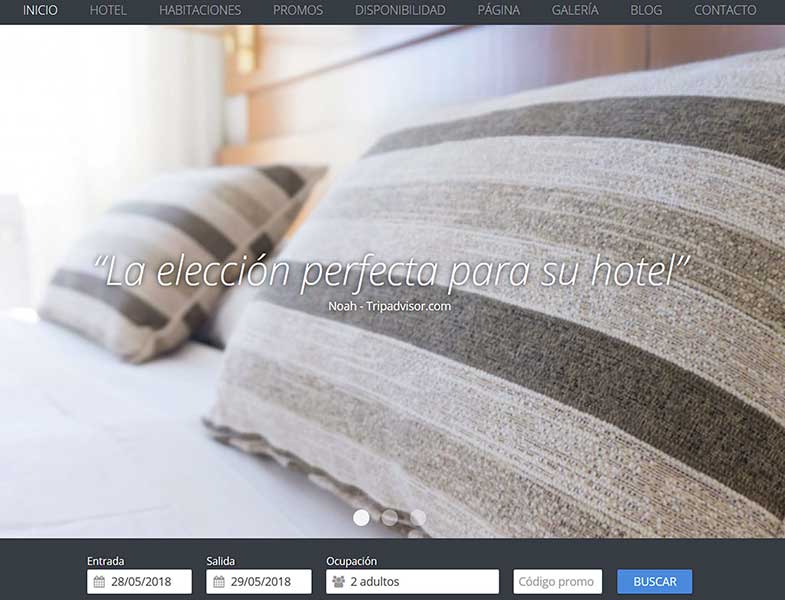
Task: Click the Ocupación label
Action: point(351,561)
